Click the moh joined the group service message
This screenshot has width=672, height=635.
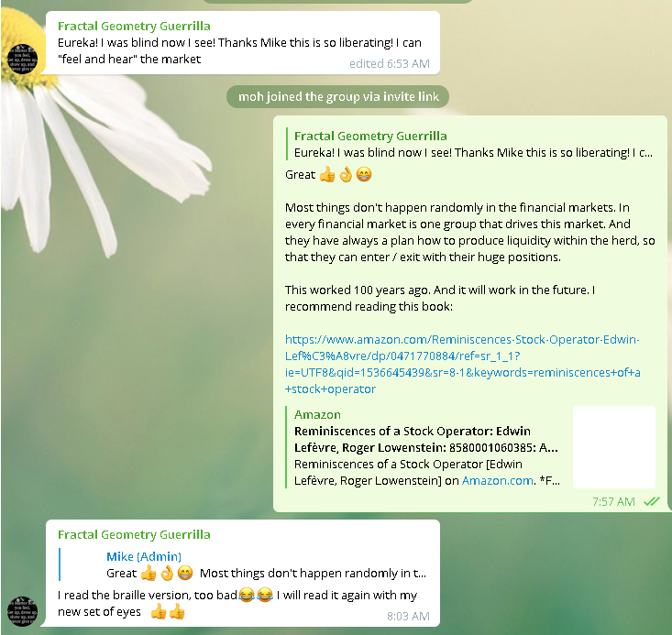click(x=338, y=97)
